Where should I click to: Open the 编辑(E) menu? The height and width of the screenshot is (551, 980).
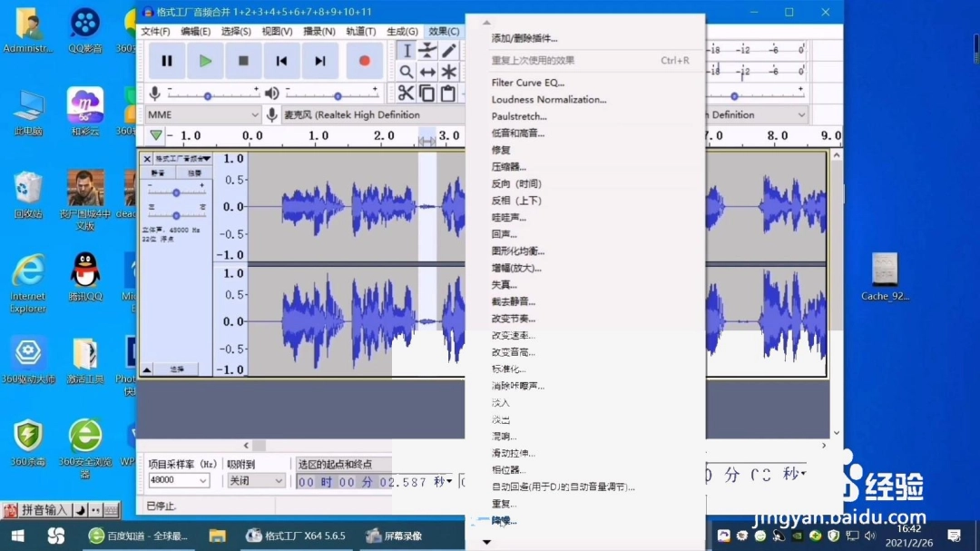pyautogui.click(x=196, y=31)
